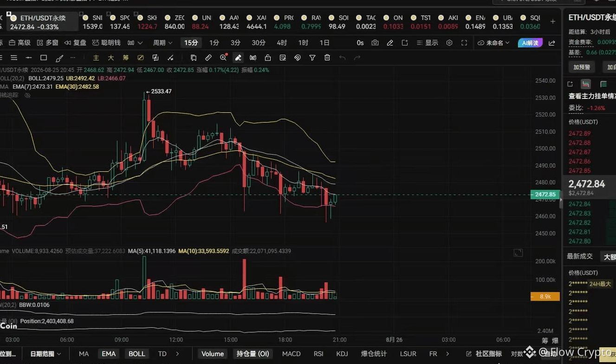
Task: Open the 日期范围 date range dropdown
Action: coord(45,354)
